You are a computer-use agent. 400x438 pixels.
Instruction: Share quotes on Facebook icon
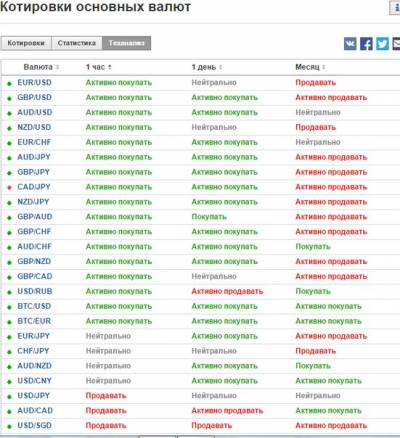pos(366,44)
